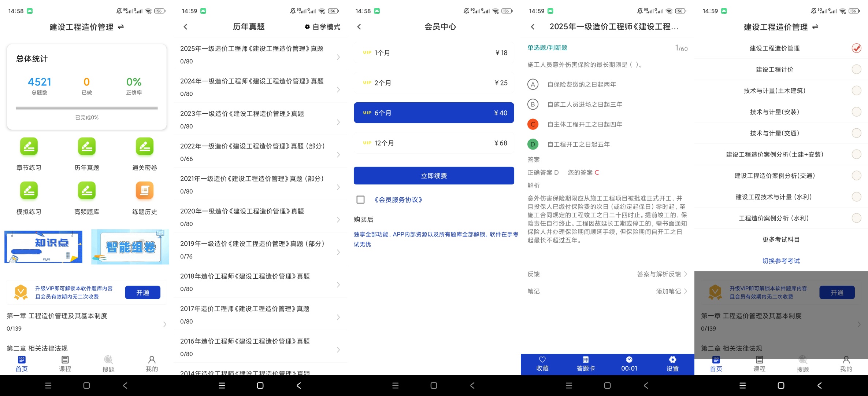Select the 工程造价案例分析(水利) radio button

click(x=856, y=218)
